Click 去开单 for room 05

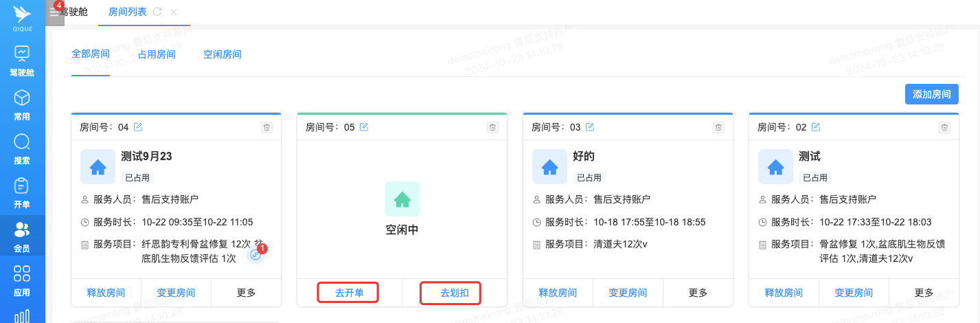point(349,293)
